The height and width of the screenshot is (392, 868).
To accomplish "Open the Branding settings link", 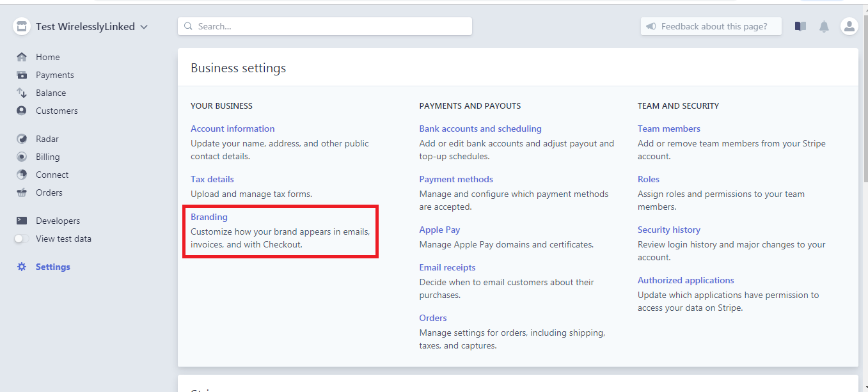I will pyautogui.click(x=209, y=217).
